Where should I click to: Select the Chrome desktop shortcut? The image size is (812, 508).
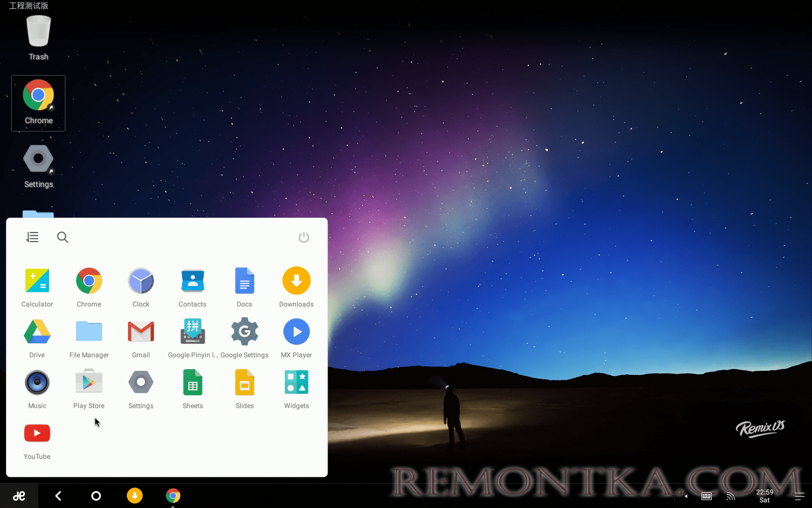coord(38,103)
